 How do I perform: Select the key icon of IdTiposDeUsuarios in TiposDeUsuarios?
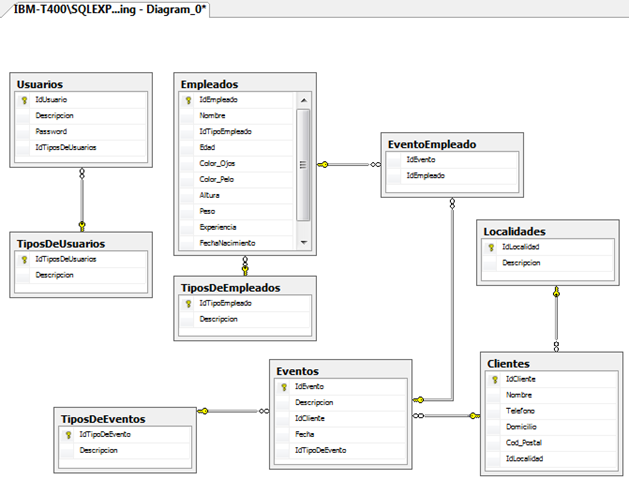tap(24, 259)
